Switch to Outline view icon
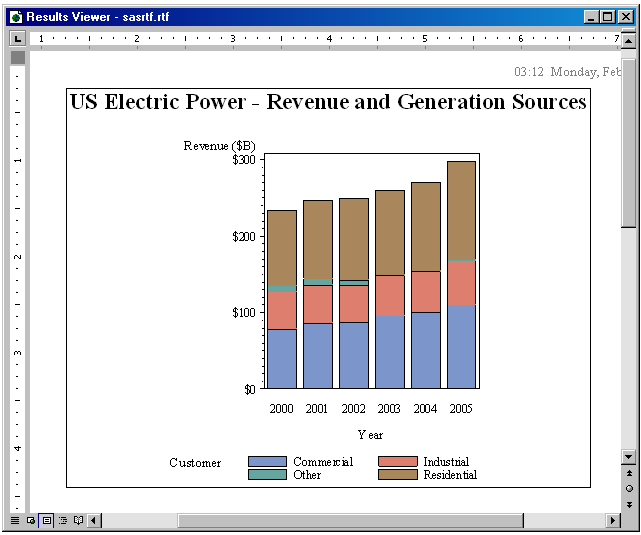641x535 pixels. pyautogui.click(x=63, y=520)
